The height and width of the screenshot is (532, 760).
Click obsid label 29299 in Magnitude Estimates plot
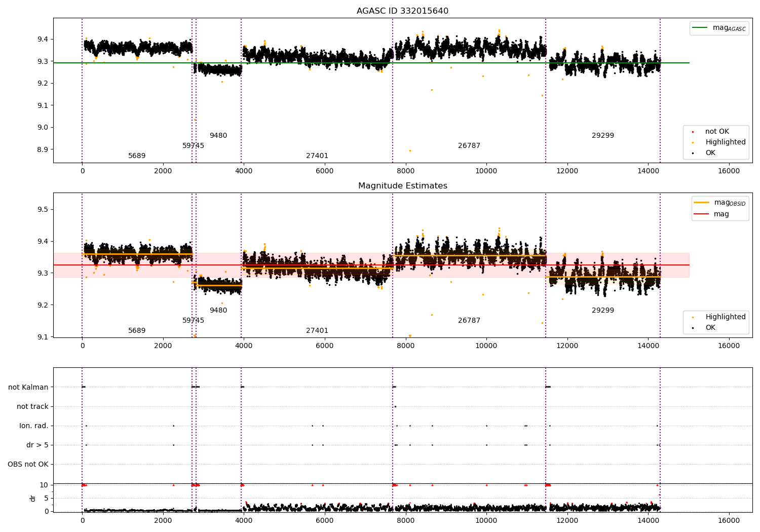pos(603,311)
